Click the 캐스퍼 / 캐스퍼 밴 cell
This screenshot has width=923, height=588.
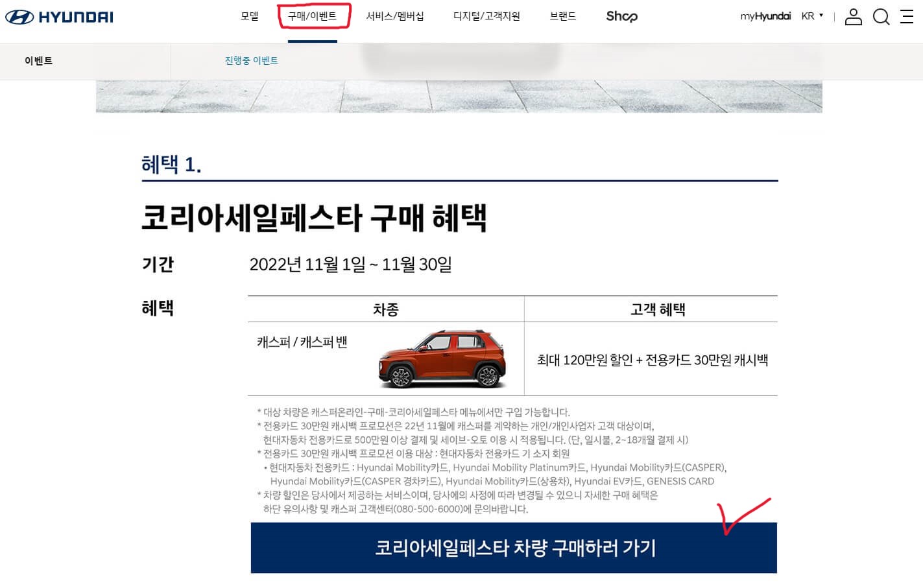[x=302, y=342]
